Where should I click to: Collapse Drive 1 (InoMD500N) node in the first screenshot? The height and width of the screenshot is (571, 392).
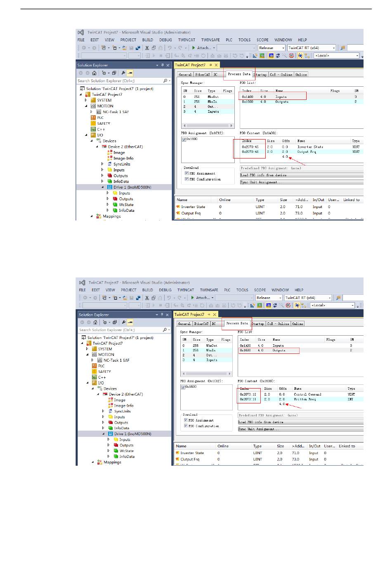point(103,187)
